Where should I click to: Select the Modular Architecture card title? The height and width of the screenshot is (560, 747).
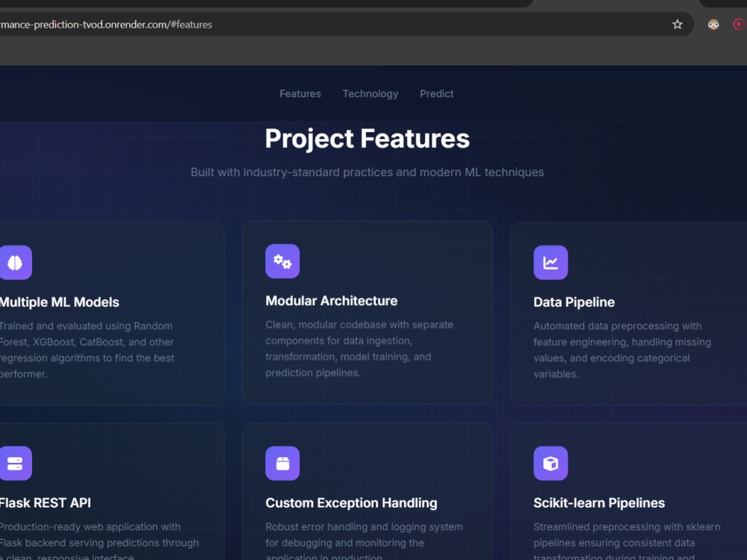(332, 301)
